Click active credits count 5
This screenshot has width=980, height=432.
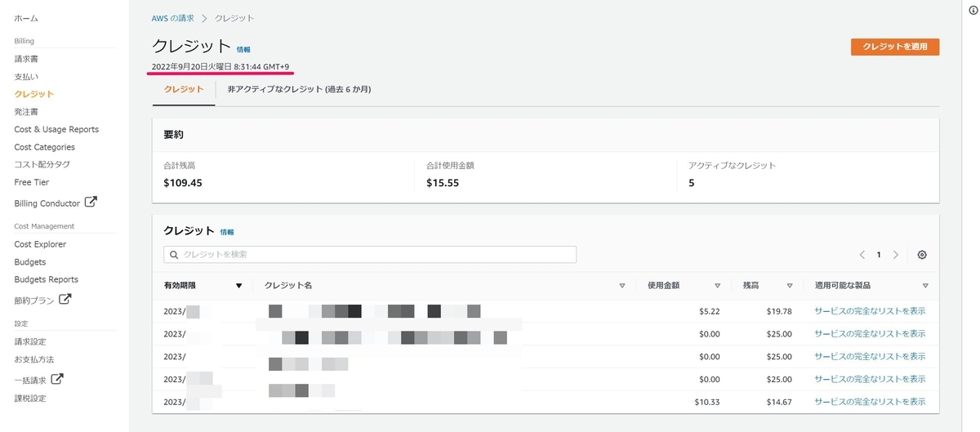tap(692, 183)
